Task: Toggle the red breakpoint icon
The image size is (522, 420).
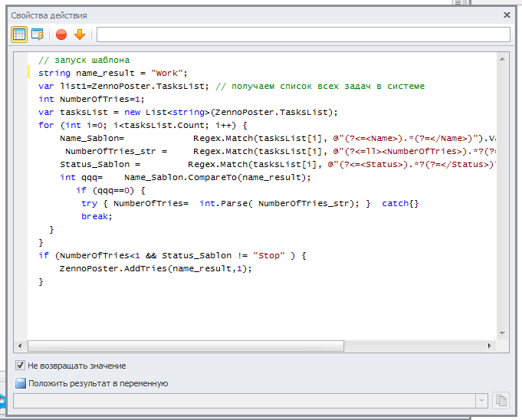Action: (61, 34)
